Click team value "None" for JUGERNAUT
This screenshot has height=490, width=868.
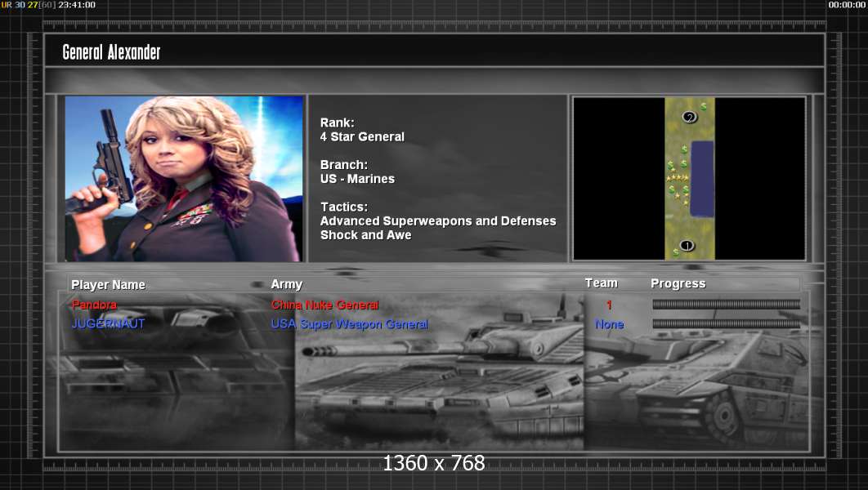[610, 324]
